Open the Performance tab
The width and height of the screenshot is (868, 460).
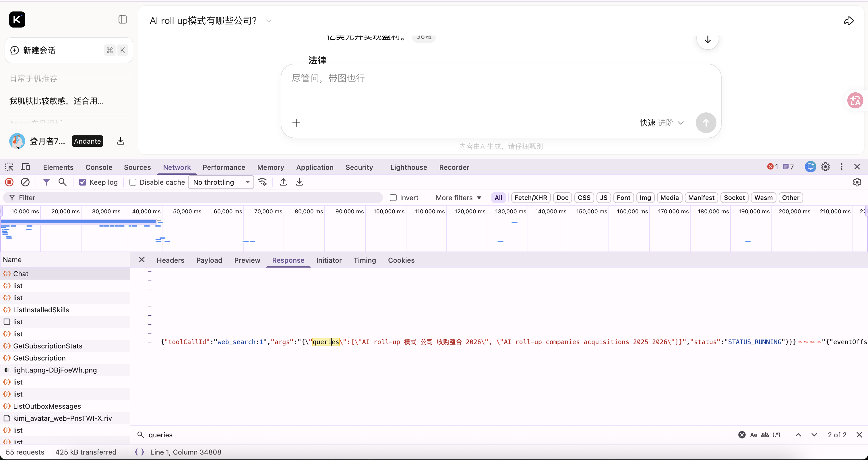coord(224,167)
